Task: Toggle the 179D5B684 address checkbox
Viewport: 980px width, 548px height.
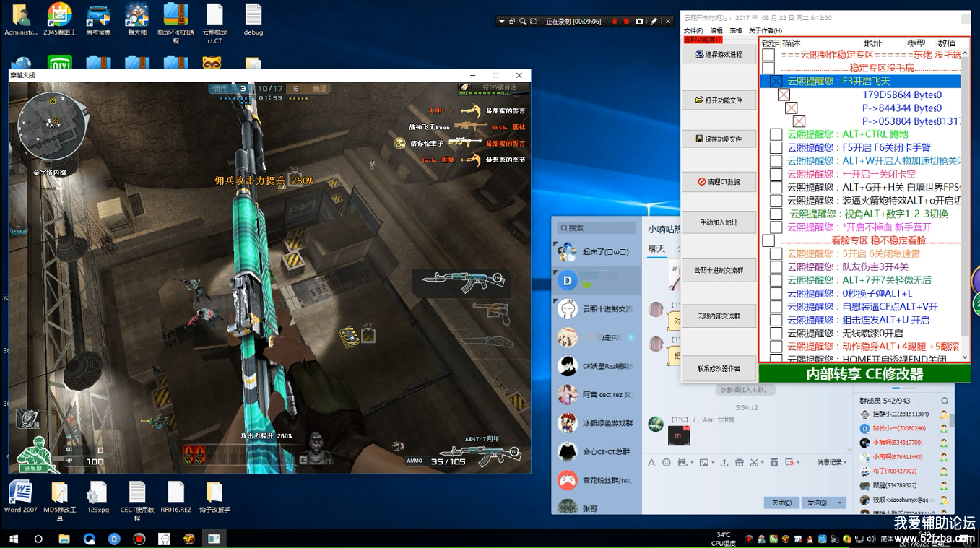Action: click(x=784, y=95)
